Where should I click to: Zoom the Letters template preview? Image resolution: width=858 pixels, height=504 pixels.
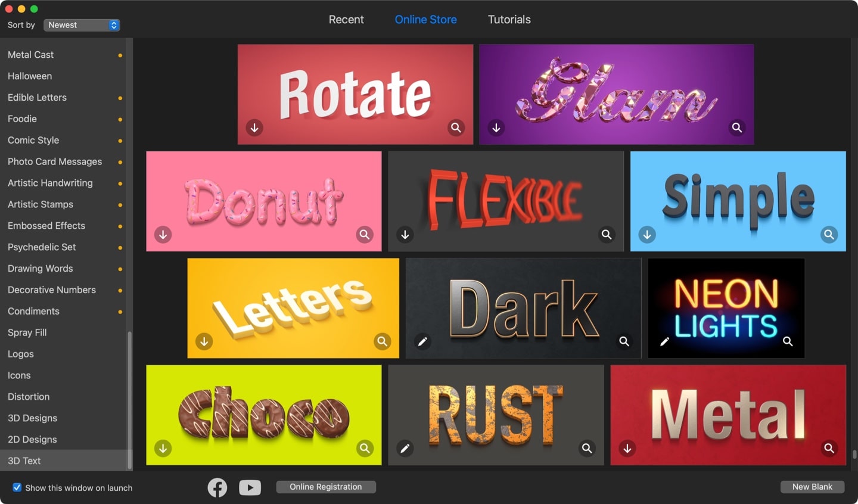click(x=383, y=341)
